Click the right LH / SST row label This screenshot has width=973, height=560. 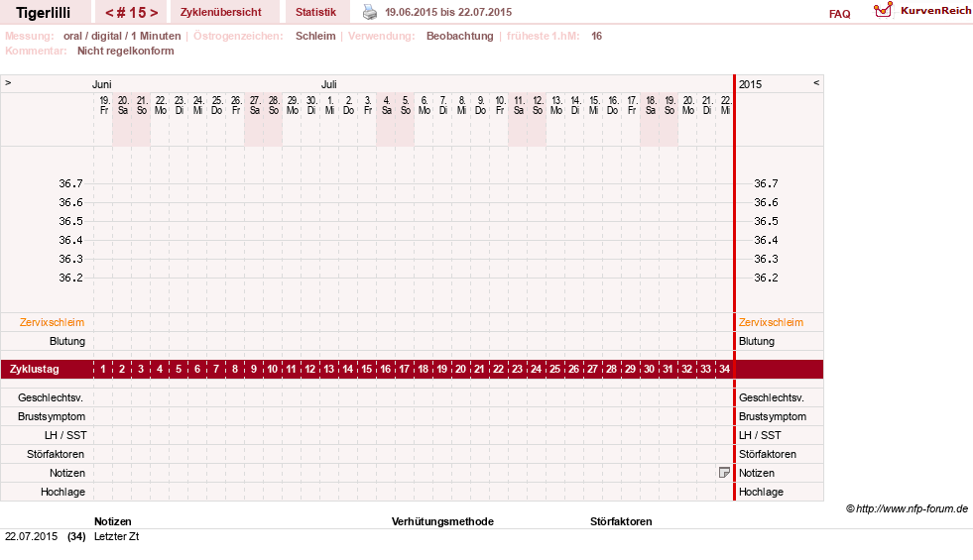point(760,435)
